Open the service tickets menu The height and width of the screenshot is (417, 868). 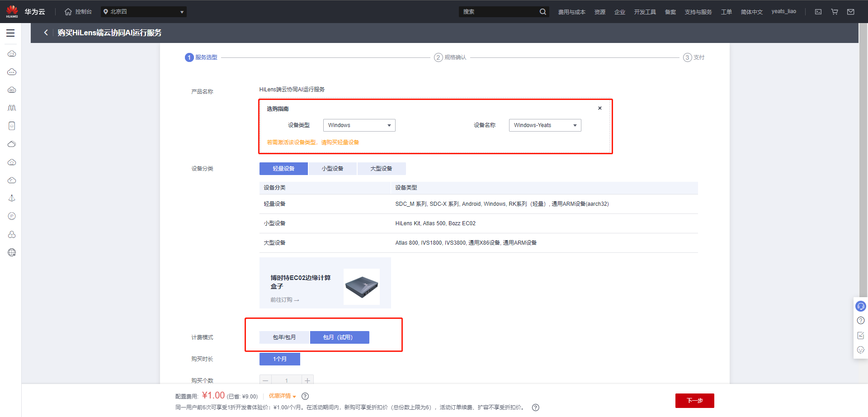(x=726, y=12)
